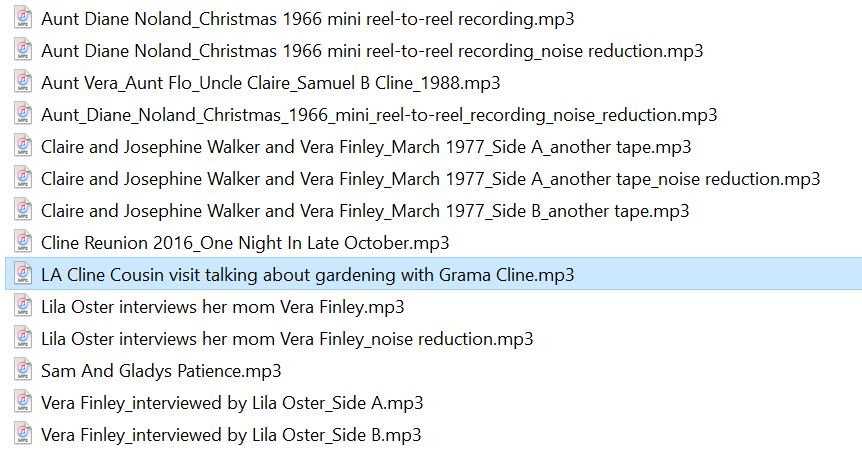Select Claire and Josephine Walker Side B_another tape.mp3
862x450 pixels.
365,210
